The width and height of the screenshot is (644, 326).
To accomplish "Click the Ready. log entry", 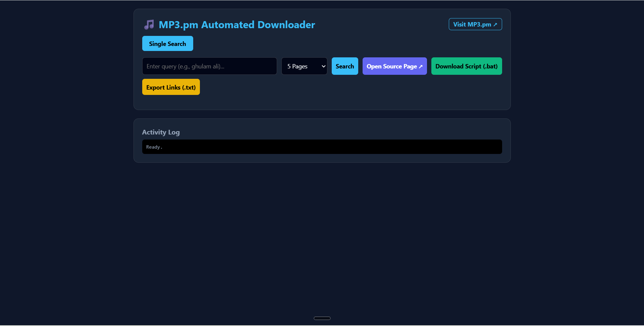I will [x=154, y=147].
